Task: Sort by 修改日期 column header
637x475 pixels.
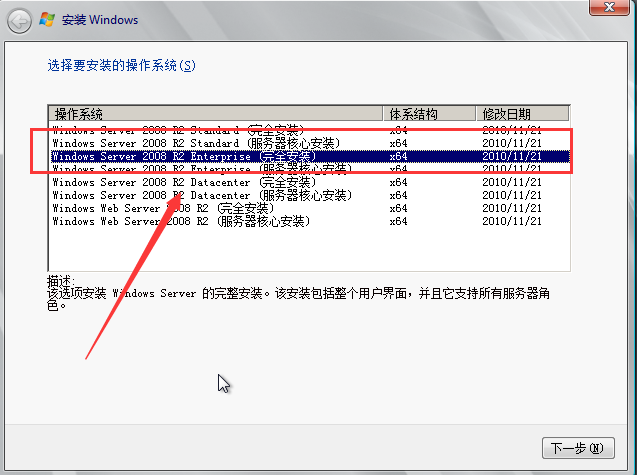Action: click(x=522, y=114)
